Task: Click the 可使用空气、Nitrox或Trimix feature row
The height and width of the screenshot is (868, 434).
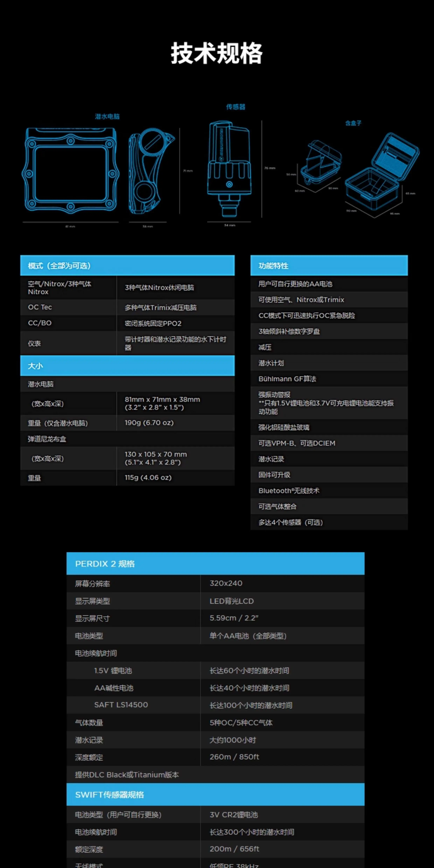Action: pyautogui.click(x=329, y=300)
